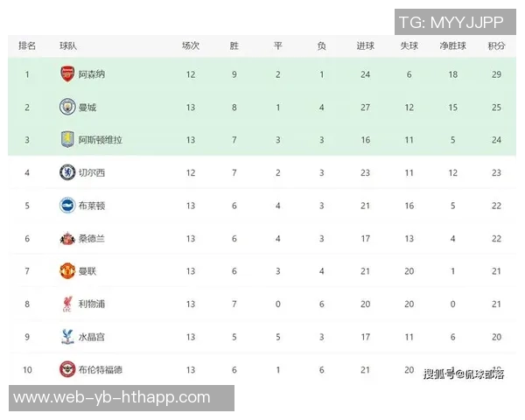525x420 pixels.
Task: Click the 场次 column header
Action: point(191,45)
